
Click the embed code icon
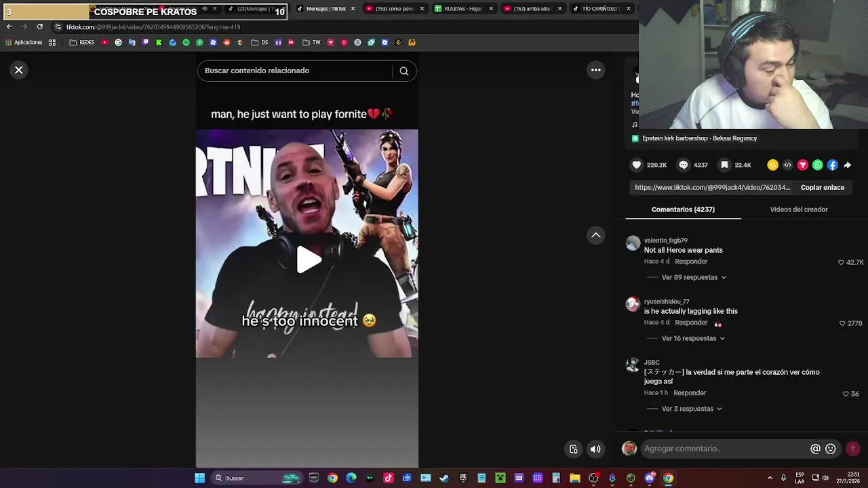click(x=787, y=165)
